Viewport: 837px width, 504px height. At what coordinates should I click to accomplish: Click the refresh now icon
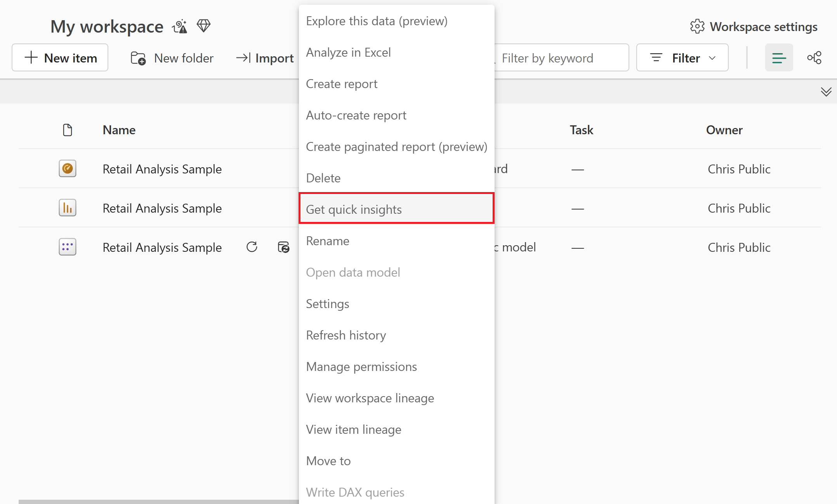tap(252, 247)
